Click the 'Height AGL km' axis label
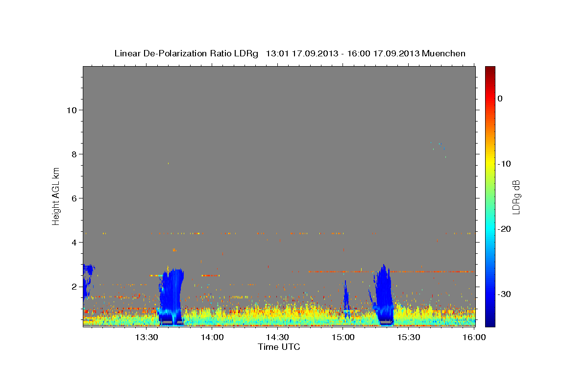 click(56, 196)
